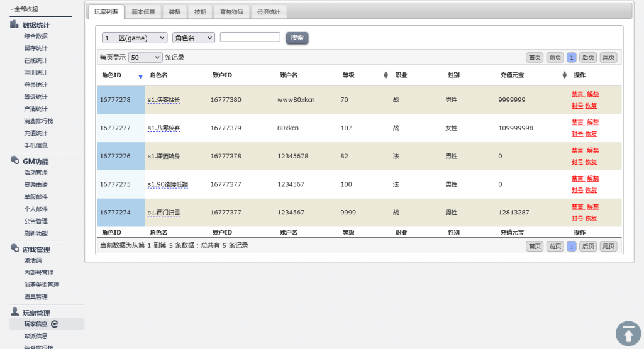644x349 pixels.
Task: Open 消费排行榜 in the sidebar
Action: click(x=38, y=121)
